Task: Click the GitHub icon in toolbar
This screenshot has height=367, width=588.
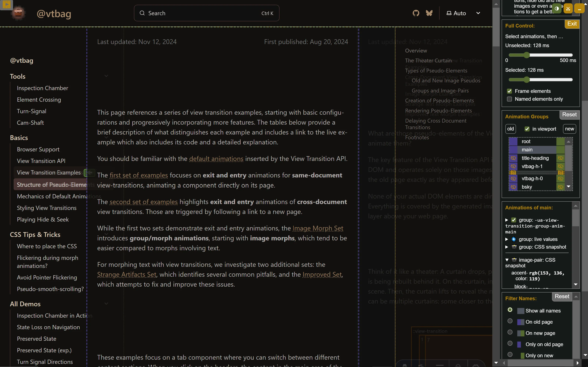Action: click(x=416, y=13)
